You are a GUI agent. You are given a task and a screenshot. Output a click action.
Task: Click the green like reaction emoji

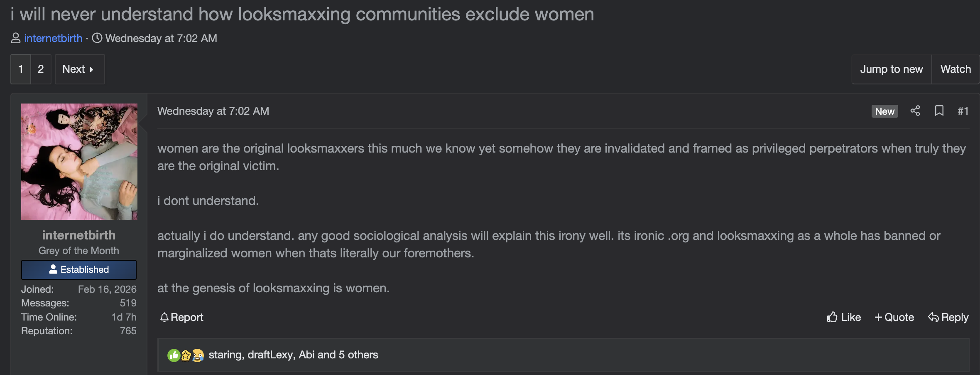(x=174, y=355)
